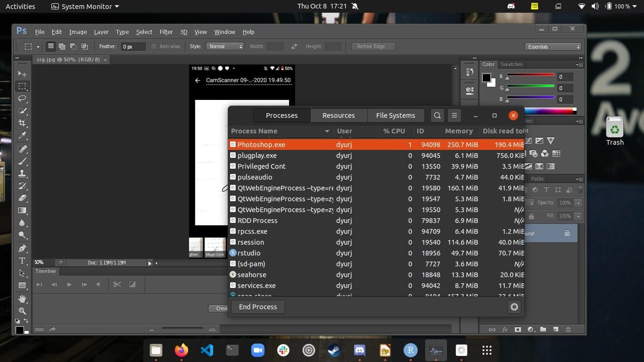Click the Split at Playhead scissors icon
The image size is (644, 362).
[117, 284]
